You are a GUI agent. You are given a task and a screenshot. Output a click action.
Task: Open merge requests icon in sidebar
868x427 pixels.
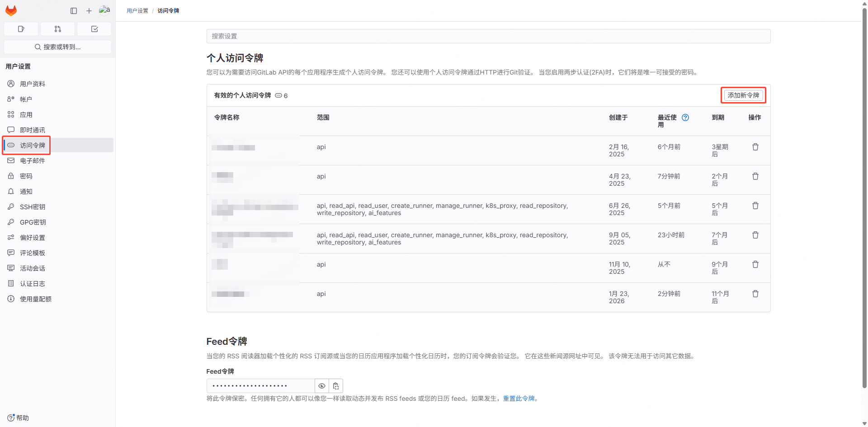57,29
